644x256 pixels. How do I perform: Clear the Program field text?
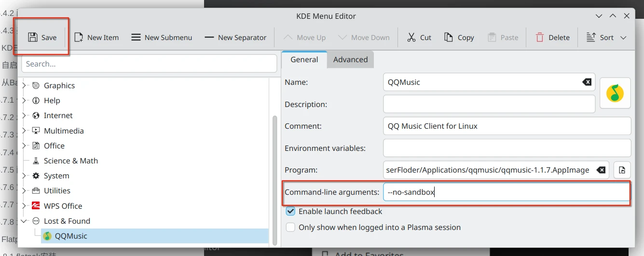[601, 170]
